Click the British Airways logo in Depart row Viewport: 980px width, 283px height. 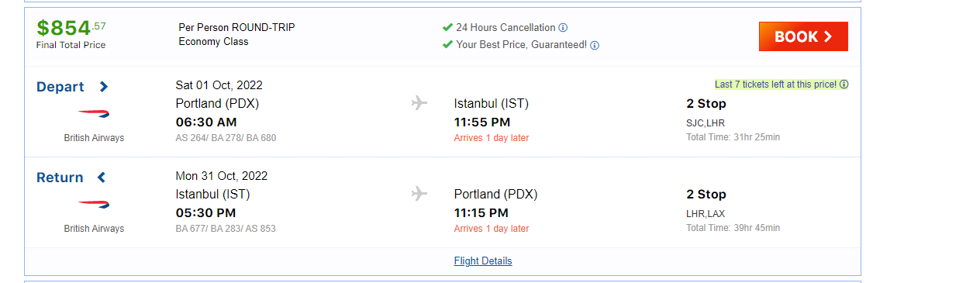click(94, 114)
